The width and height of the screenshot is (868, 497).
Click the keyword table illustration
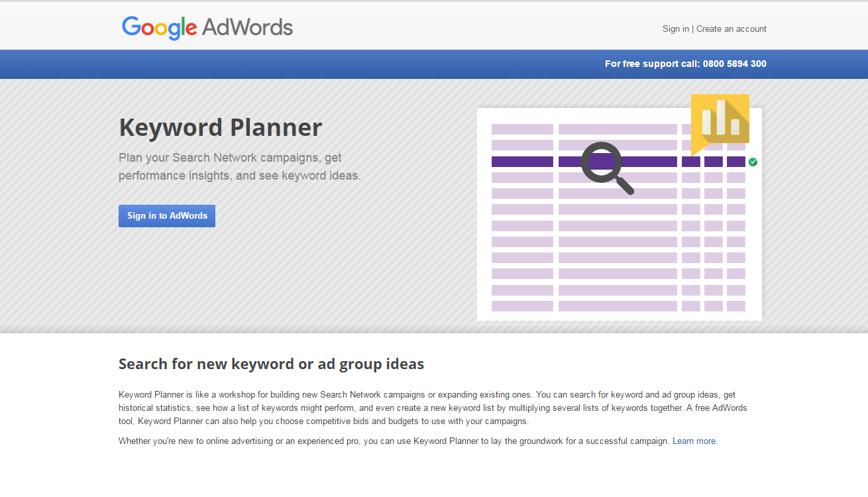(x=620, y=214)
